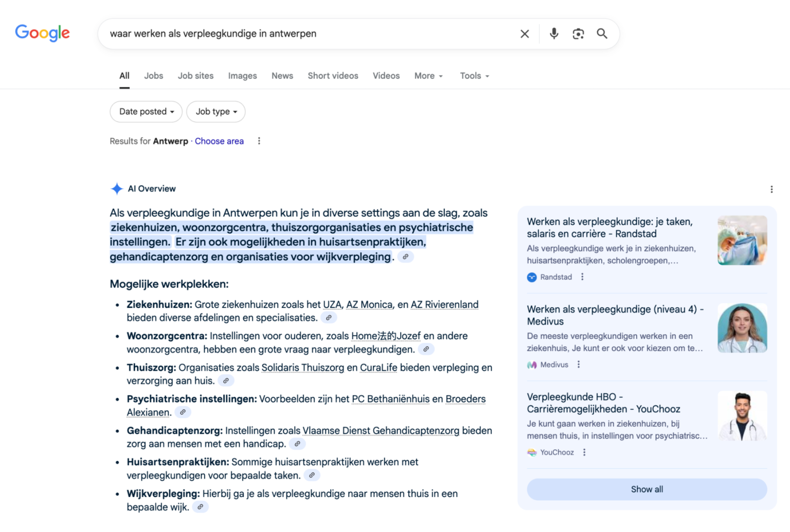Open three-dot menu beside YouChooz source
The image size is (790, 532).
coord(584,452)
